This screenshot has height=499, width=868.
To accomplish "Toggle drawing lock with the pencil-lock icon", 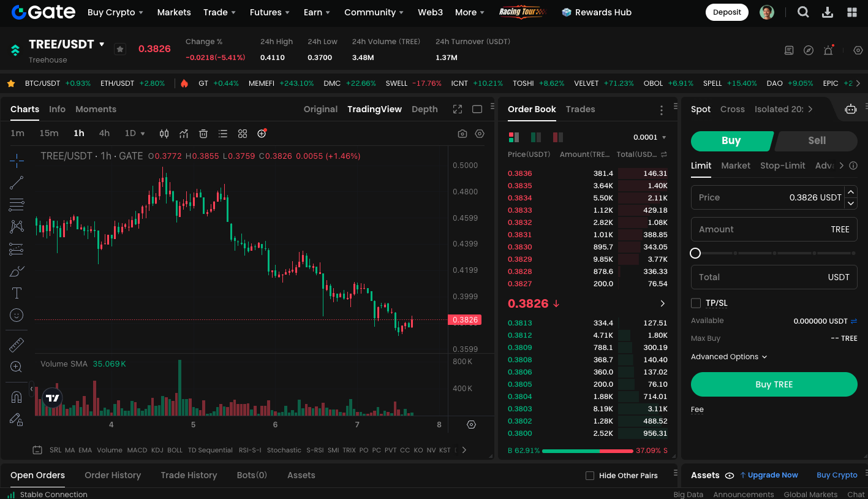I will coord(17,419).
